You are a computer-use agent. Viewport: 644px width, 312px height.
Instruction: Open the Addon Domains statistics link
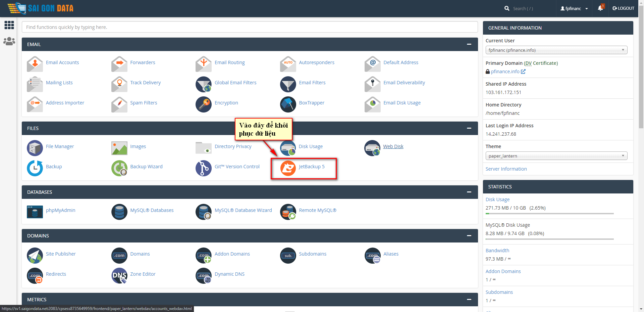point(503,271)
